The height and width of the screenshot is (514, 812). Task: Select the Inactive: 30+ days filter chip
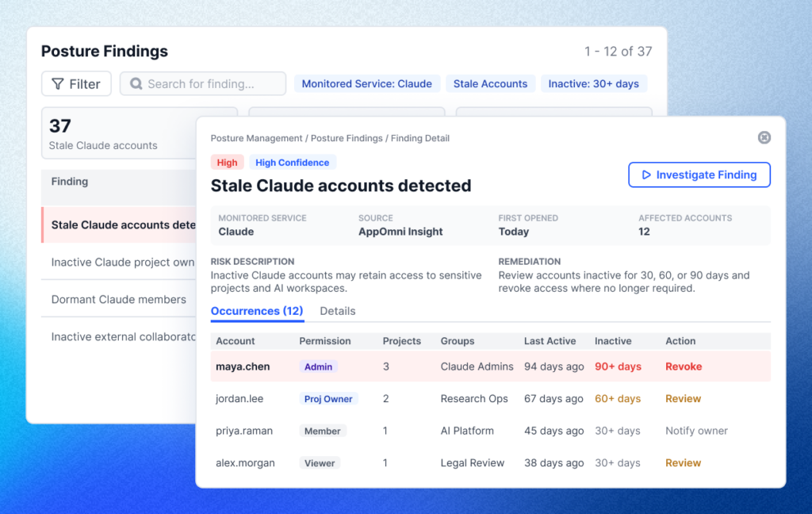point(593,84)
